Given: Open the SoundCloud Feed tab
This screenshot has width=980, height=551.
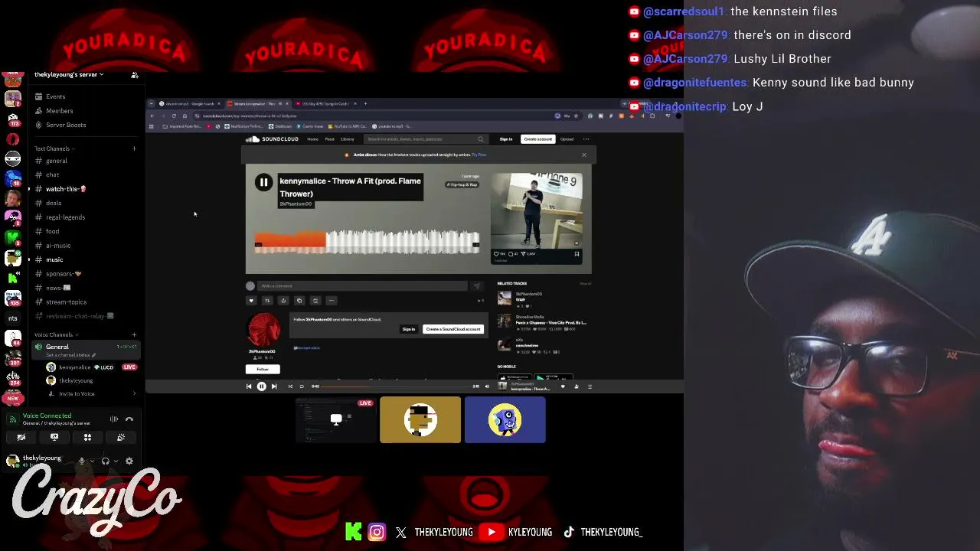Looking at the screenshot, I should pos(329,139).
